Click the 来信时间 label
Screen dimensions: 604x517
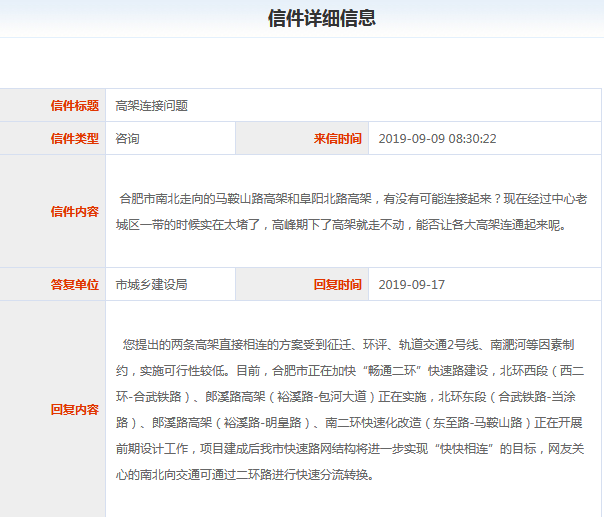(337, 138)
